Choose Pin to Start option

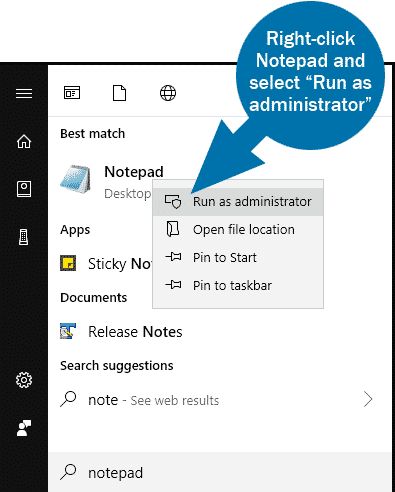click(238, 258)
